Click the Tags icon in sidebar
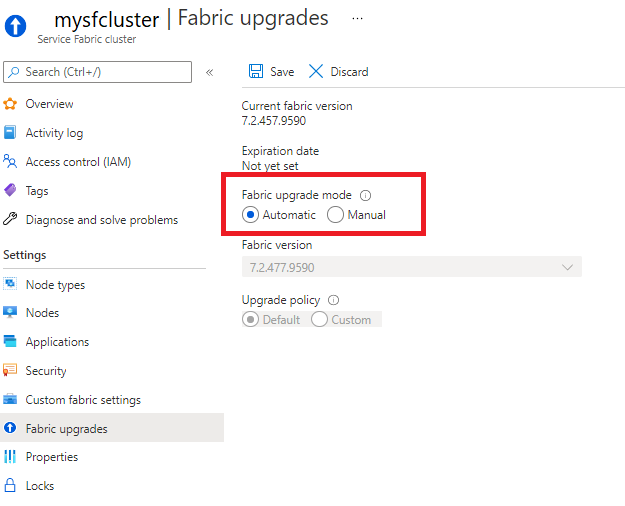This screenshot has width=625, height=506. tap(10, 191)
